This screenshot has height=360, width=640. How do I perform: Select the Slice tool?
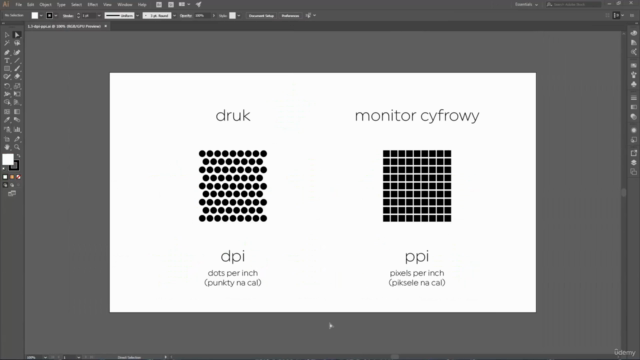17,139
